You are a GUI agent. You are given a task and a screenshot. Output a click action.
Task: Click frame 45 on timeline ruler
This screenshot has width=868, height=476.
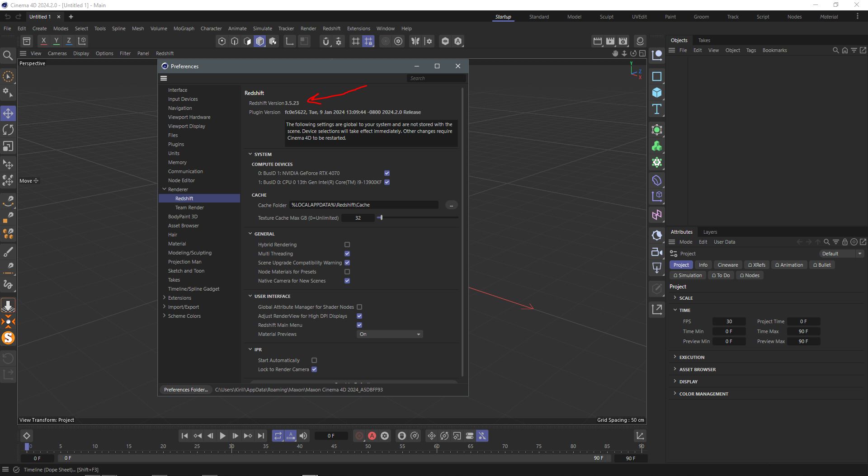[x=334, y=446]
